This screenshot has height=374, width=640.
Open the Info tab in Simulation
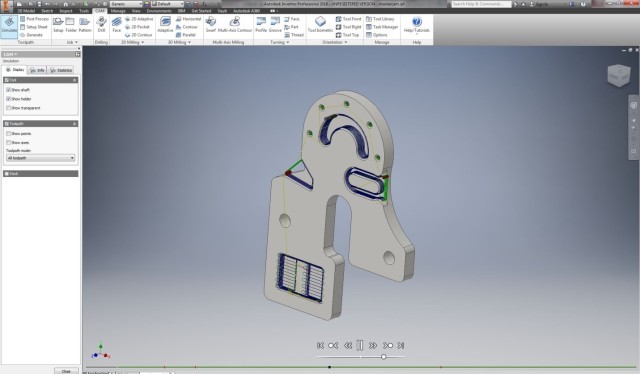coord(37,70)
